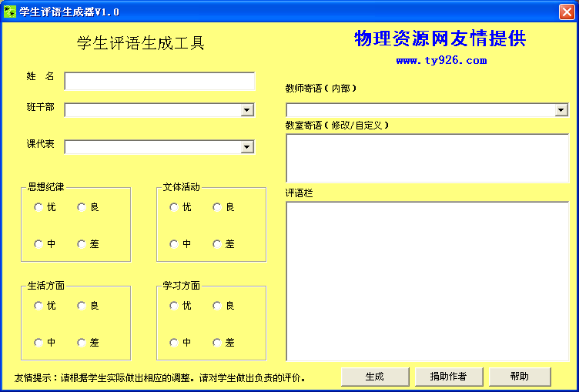
Task: Click in the 评语栏 text area
Action: click(427, 281)
